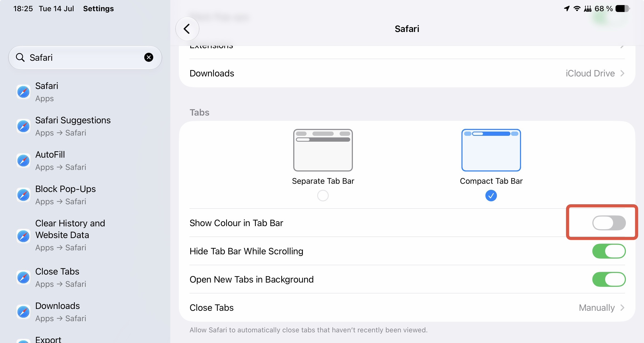Tap the Show Colour in Tab Bar label
Screen dimensions: 644x343
[x=236, y=223]
